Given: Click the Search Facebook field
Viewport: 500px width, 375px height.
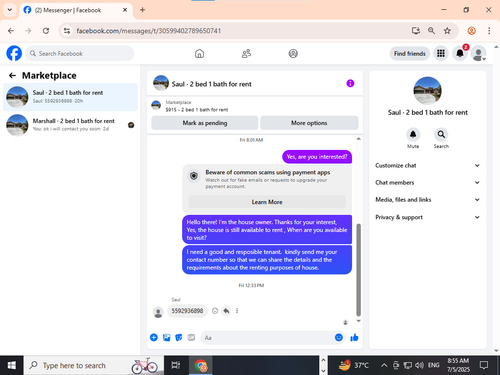Looking at the screenshot, I should coord(79,53).
